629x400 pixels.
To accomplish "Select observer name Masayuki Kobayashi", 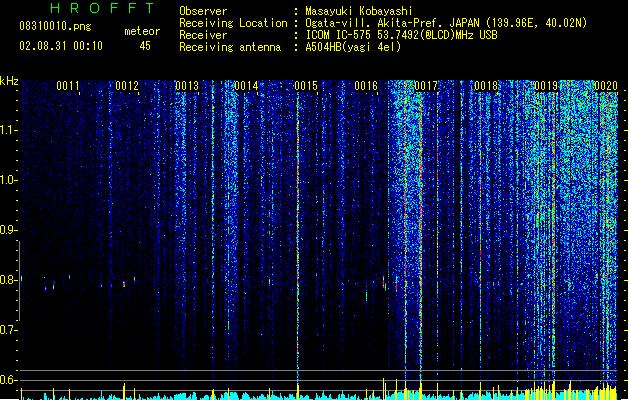I will [x=359, y=11].
